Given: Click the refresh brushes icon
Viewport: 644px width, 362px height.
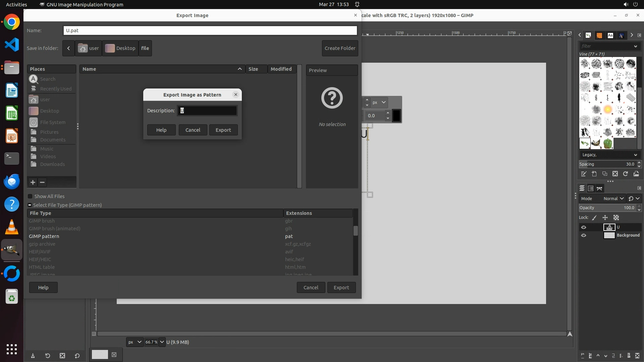Looking at the screenshot, I should 625,174.
